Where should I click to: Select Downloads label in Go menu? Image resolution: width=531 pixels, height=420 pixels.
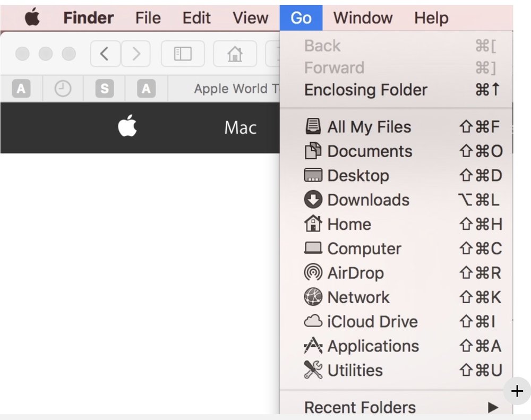pos(369,200)
